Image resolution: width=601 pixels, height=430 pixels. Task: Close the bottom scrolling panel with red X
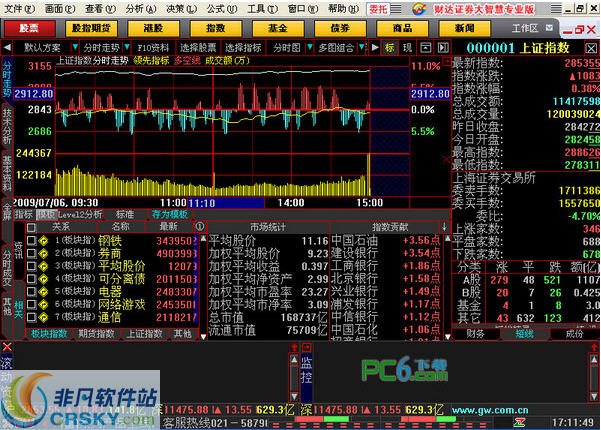pos(7,348)
